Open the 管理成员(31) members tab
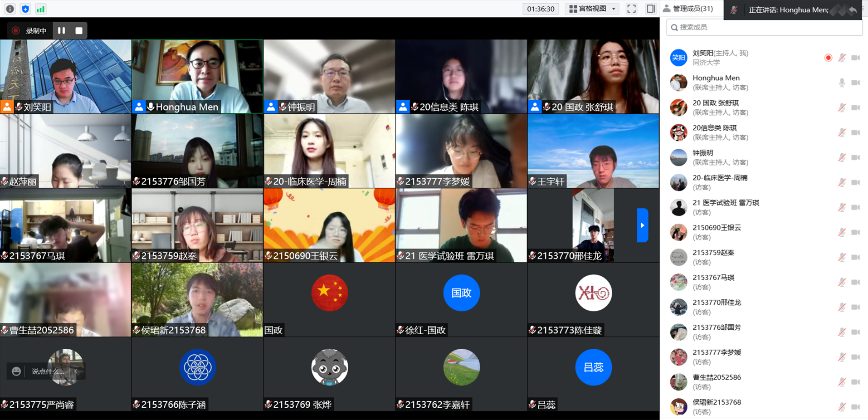This screenshot has width=868, height=420. (x=688, y=9)
